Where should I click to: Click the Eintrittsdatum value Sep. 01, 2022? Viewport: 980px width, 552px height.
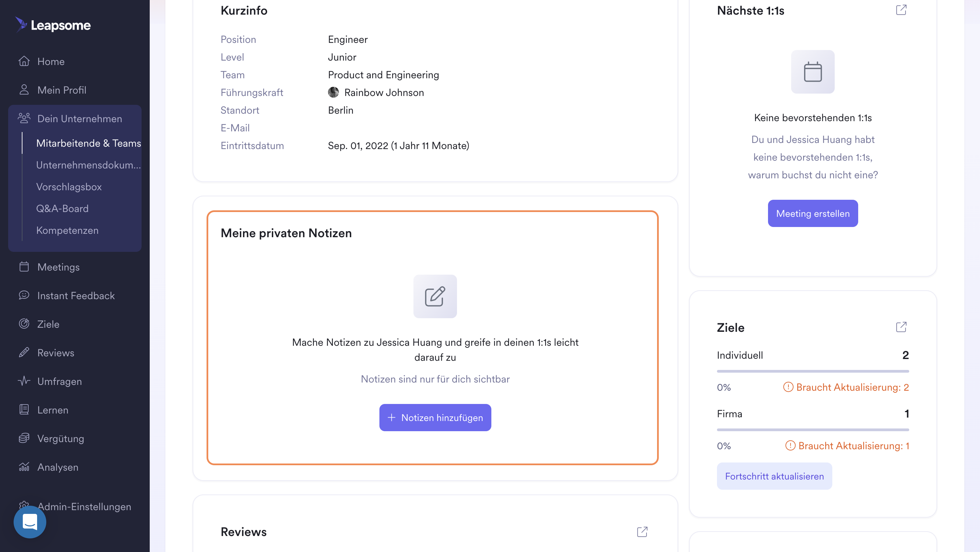[x=398, y=145]
